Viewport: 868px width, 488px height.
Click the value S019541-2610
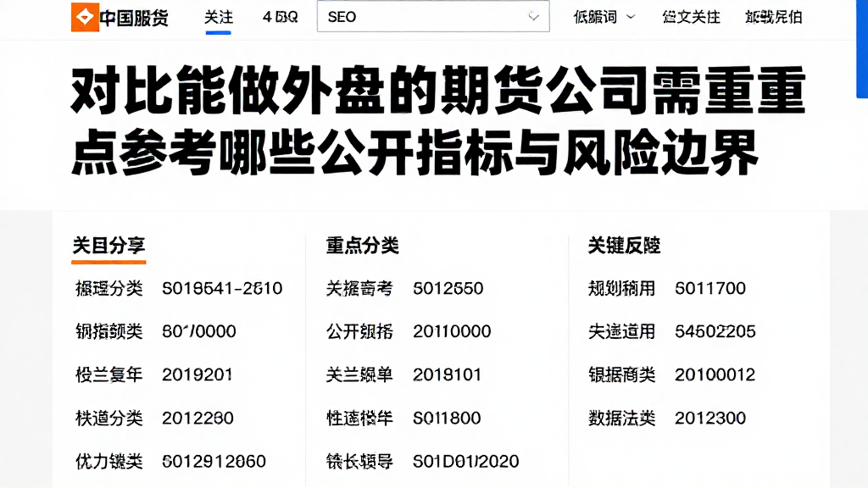point(222,288)
